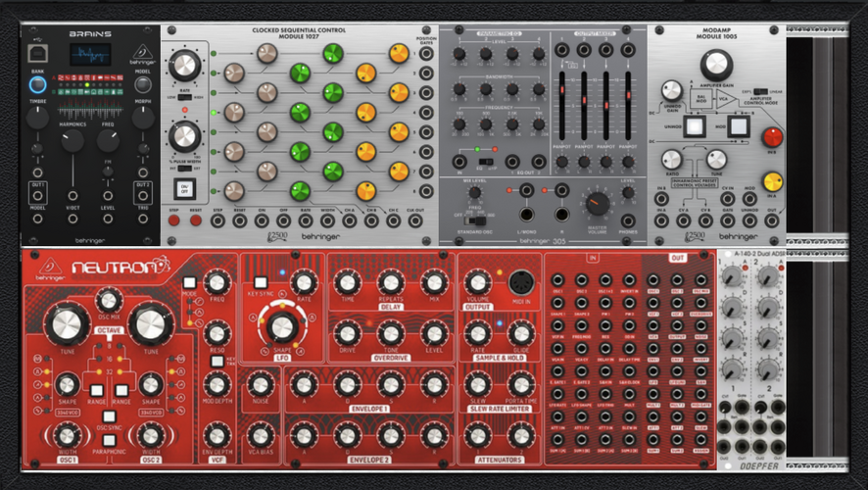Click the VCF FREQ knob on Neutron
The image size is (868, 490).
217,282
